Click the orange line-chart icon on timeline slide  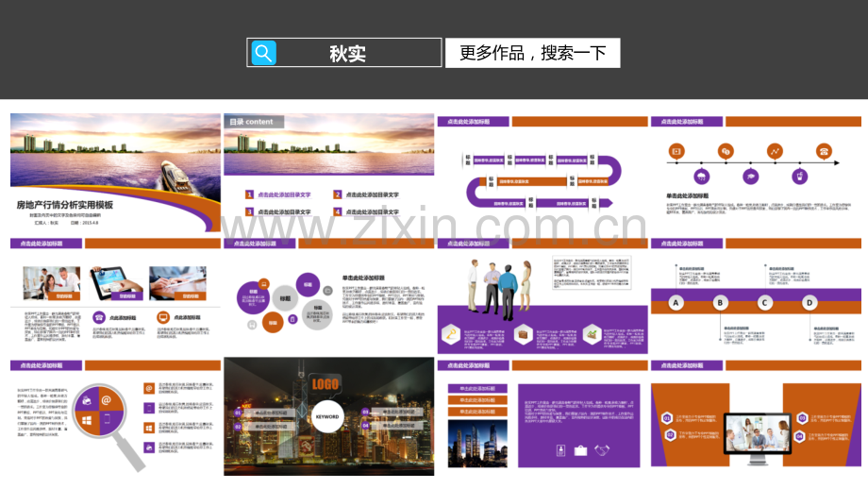point(775,151)
